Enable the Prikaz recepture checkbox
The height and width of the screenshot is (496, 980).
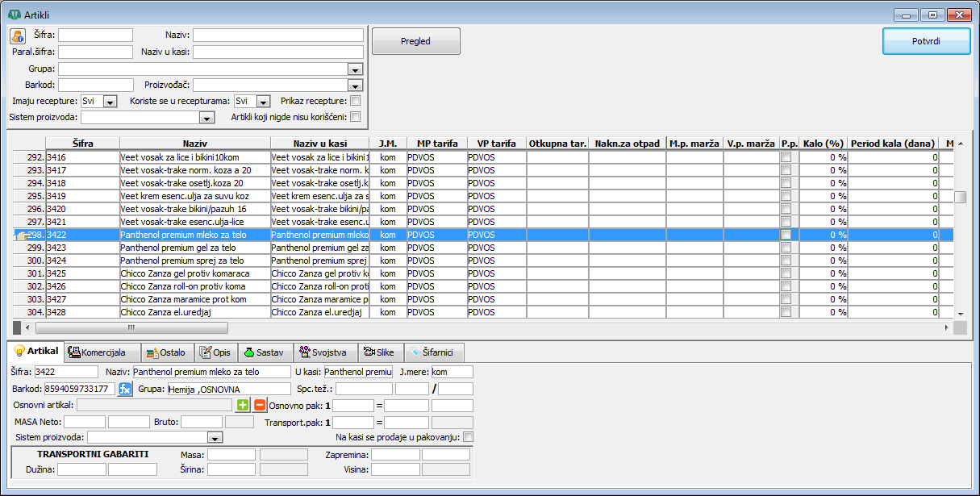[355, 101]
